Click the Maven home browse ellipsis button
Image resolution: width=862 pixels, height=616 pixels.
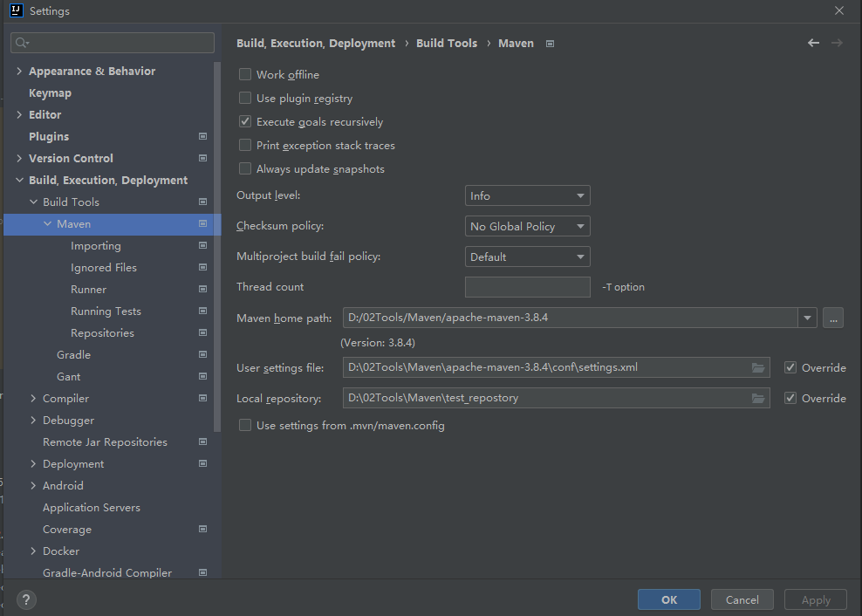(x=833, y=318)
